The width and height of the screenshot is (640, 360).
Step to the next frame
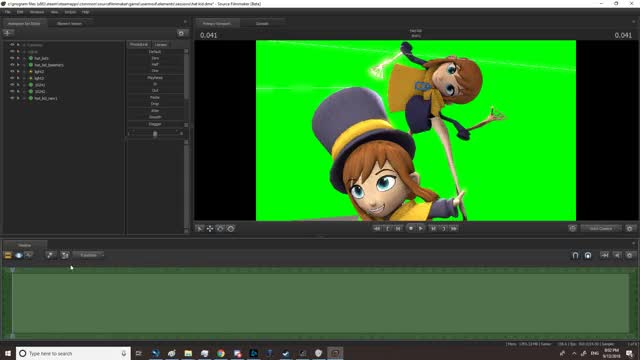(433, 229)
